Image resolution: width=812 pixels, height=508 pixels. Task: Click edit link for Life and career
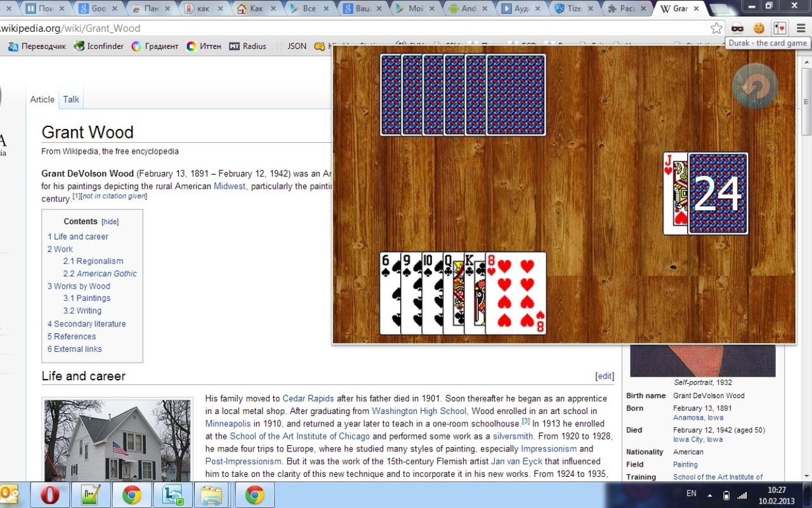click(605, 376)
